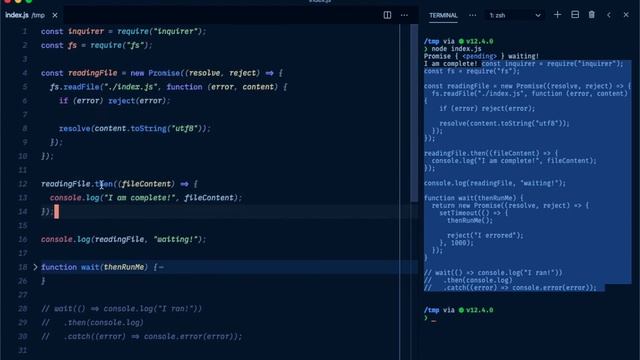The image size is (640, 360).
Task: Click the 'fs.readFile' call on line 5
Action: (x=75, y=87)
